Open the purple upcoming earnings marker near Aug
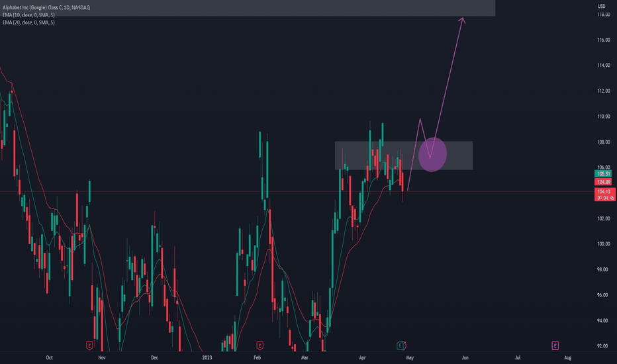This screenshot has height=364, width=617. (x=555, y=345)
